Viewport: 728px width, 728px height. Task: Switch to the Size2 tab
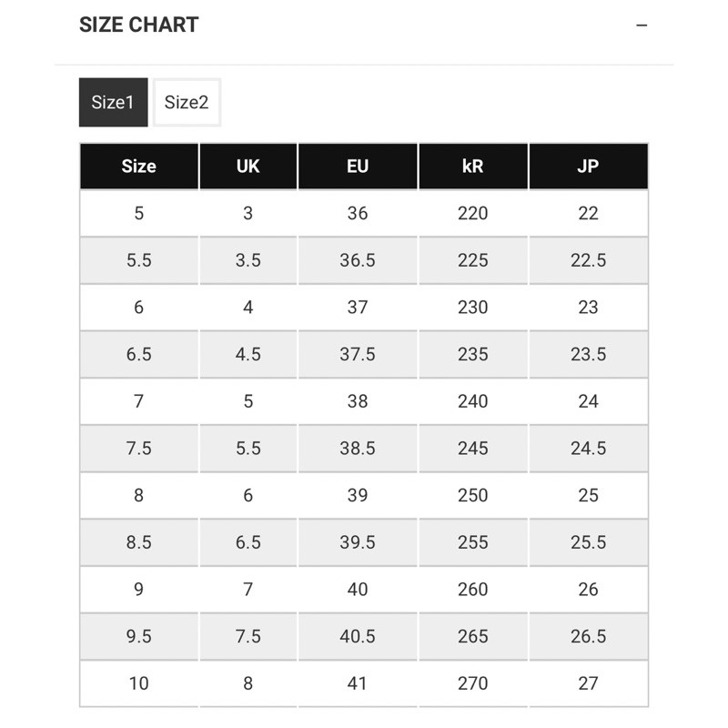(187, 103)
